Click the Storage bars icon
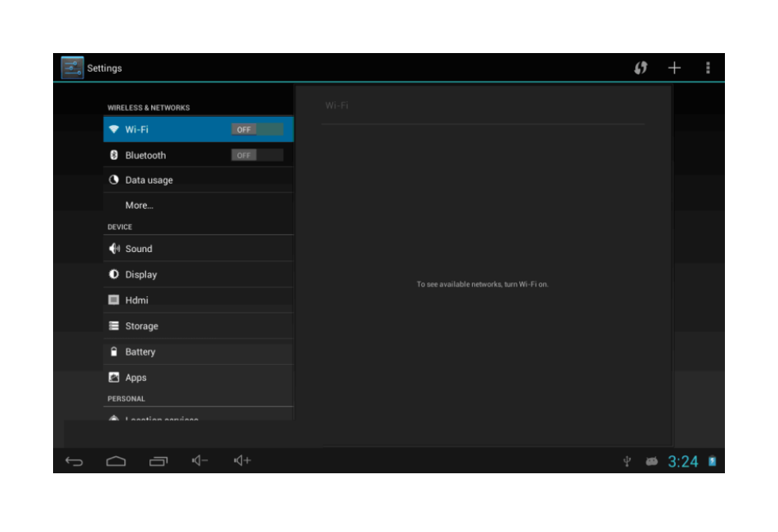778x532 pixels. coord(113,326)
